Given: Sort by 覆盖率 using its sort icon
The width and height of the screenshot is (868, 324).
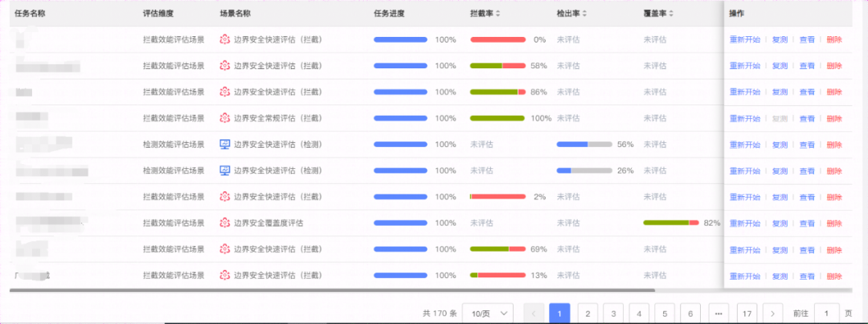Looking at the screenshot, I should click(x=671, y=14).
